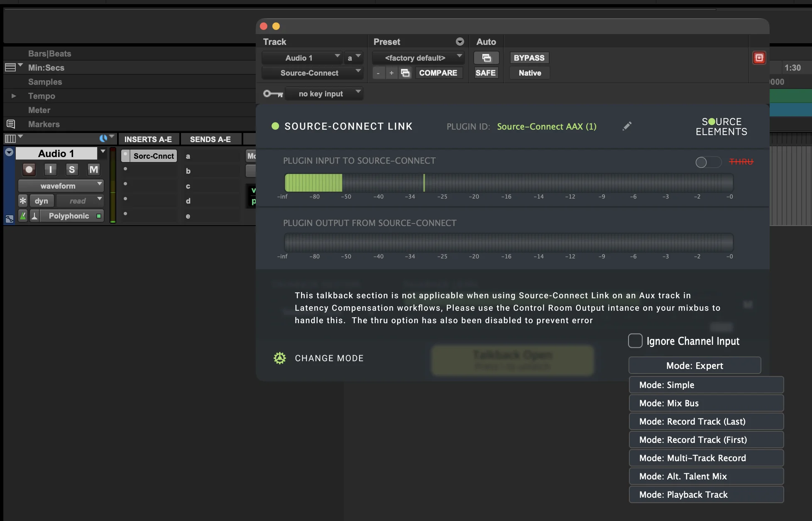This screenshot has height=521, width=812.
Task: Click the Change Mode gear icon
Action: [x=280, y=358]
